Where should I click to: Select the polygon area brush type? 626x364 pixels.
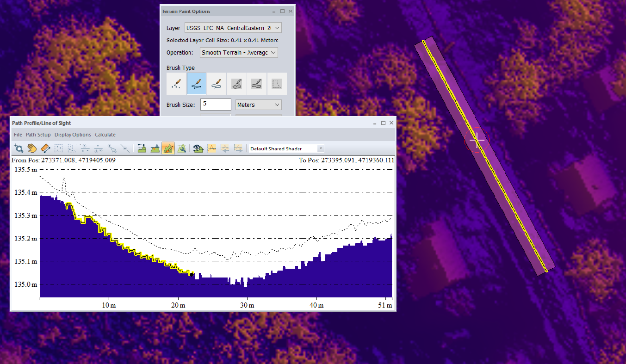(x=236, y=84)
